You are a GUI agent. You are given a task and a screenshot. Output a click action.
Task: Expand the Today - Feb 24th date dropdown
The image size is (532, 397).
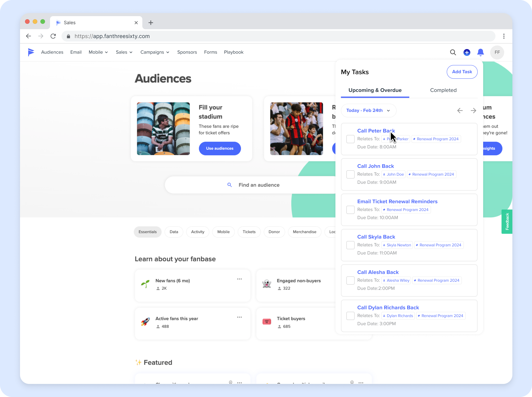point(368,110)
